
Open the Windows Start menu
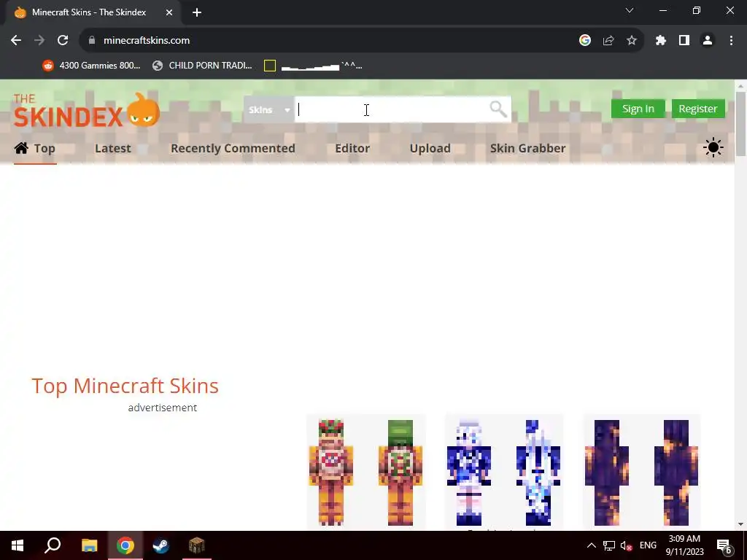(18, 545)
